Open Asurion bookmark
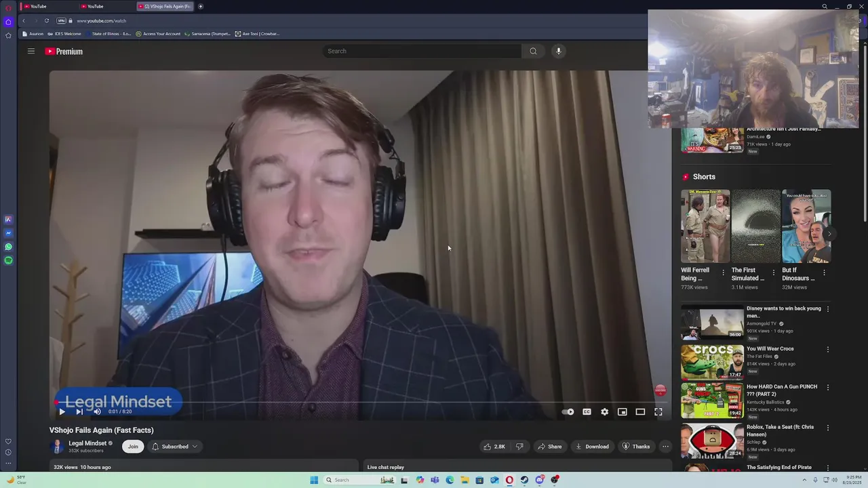 point(34,34)
